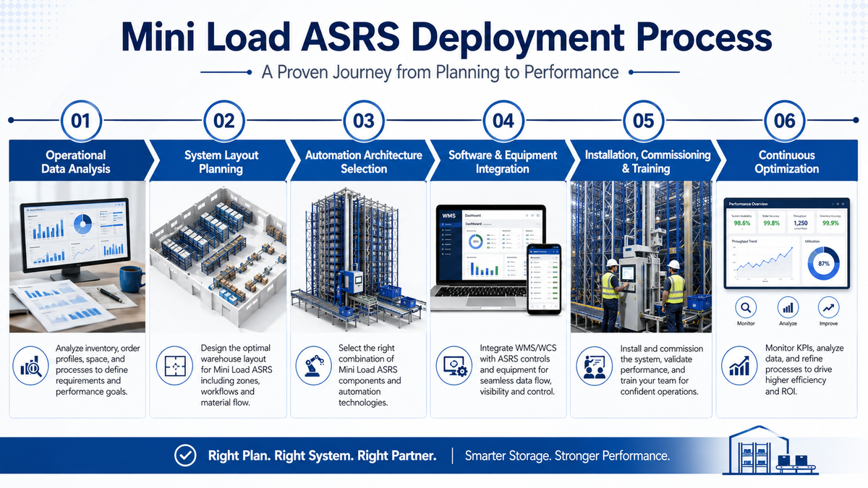Click the workers in safety vests photo
The image size is (868, 488).
pos(642,257)
